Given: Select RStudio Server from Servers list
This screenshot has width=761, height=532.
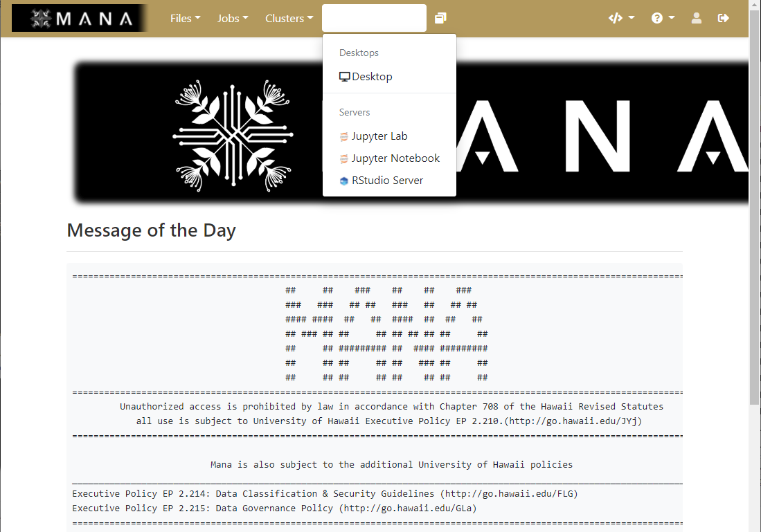Looking at the screenshot, I should (389, 181).
